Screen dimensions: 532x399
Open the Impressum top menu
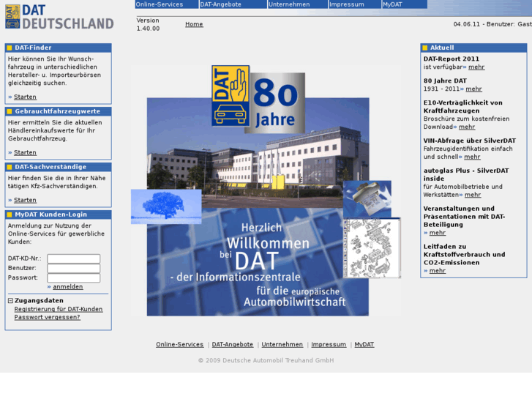point(355,4)
